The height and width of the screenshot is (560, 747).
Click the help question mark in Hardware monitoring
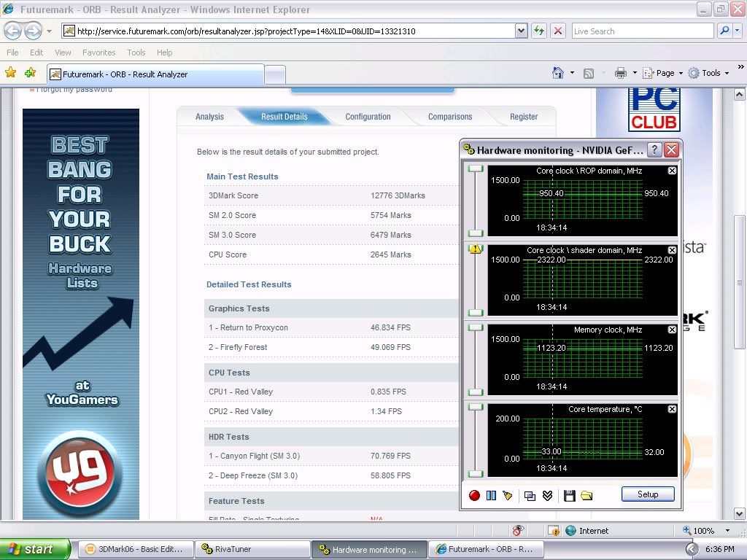655,150
